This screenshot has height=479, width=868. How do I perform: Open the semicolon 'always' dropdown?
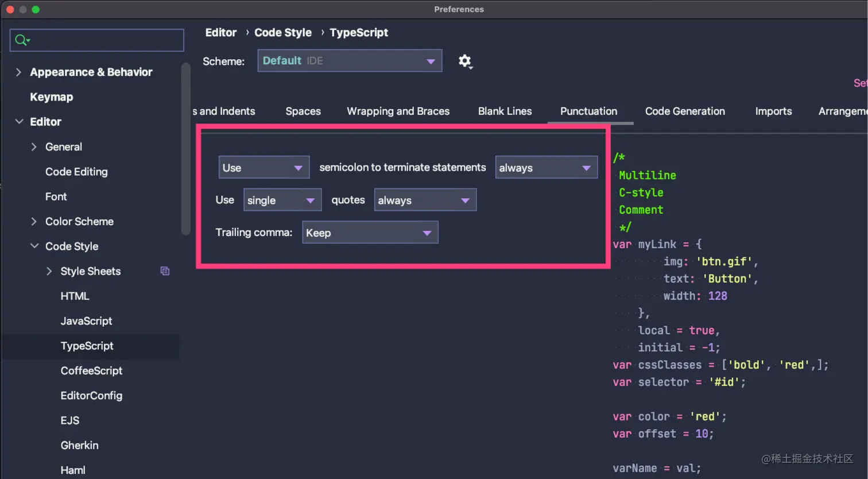(547, 168)
